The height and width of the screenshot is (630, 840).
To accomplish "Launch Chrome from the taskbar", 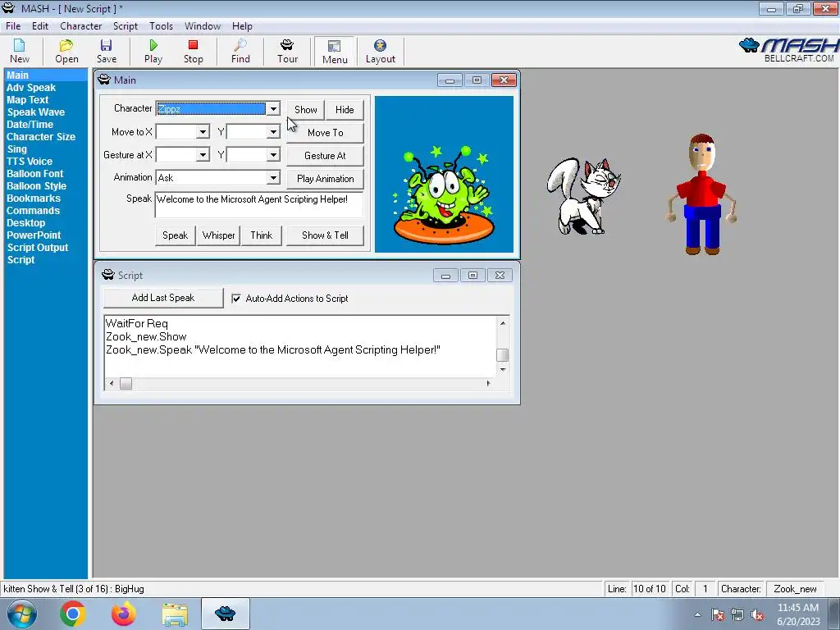I will (73, 614).
